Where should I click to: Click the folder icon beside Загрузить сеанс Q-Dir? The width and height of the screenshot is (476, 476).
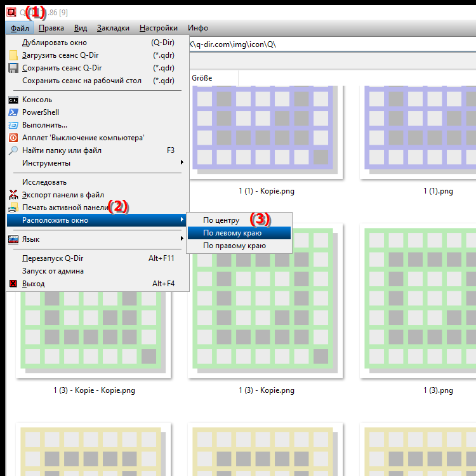point(13,55)
